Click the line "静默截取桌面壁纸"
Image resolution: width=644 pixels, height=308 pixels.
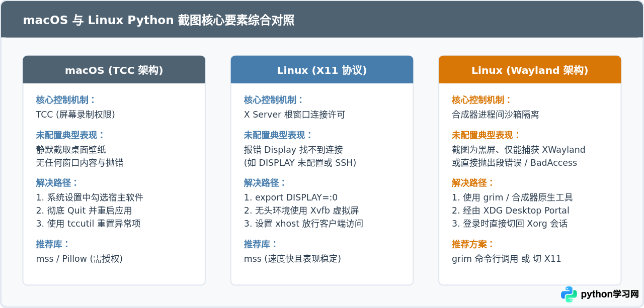coord(71,150)
